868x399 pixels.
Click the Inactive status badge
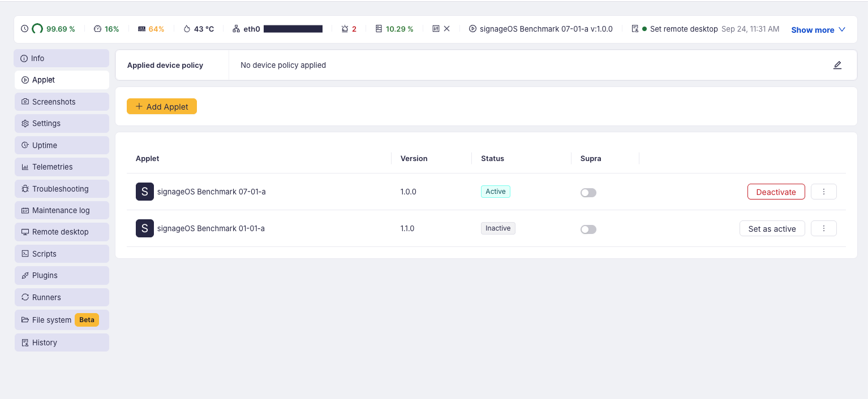[x=498, y=228]
